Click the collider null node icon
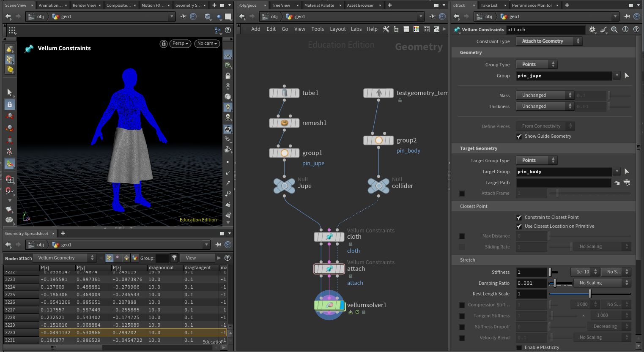The image size is (644, 352). (x=378, y=186)
